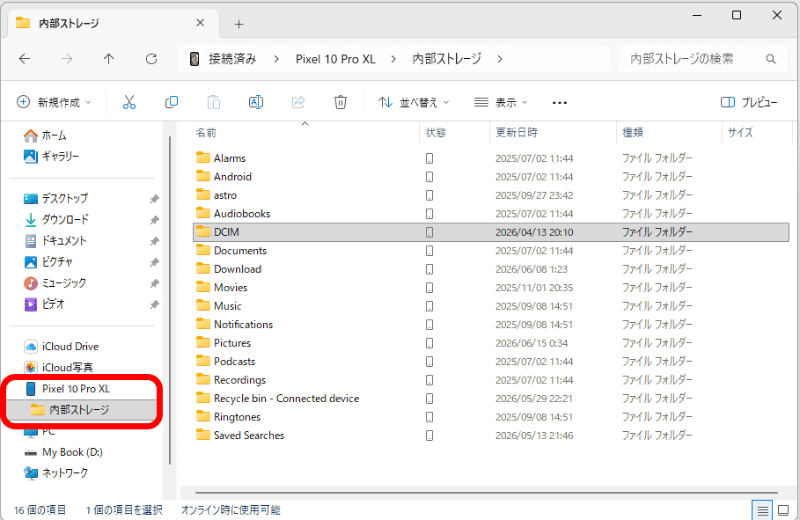
Task: Open ドキュメント in quick access
Action: [x=55, y=240]
